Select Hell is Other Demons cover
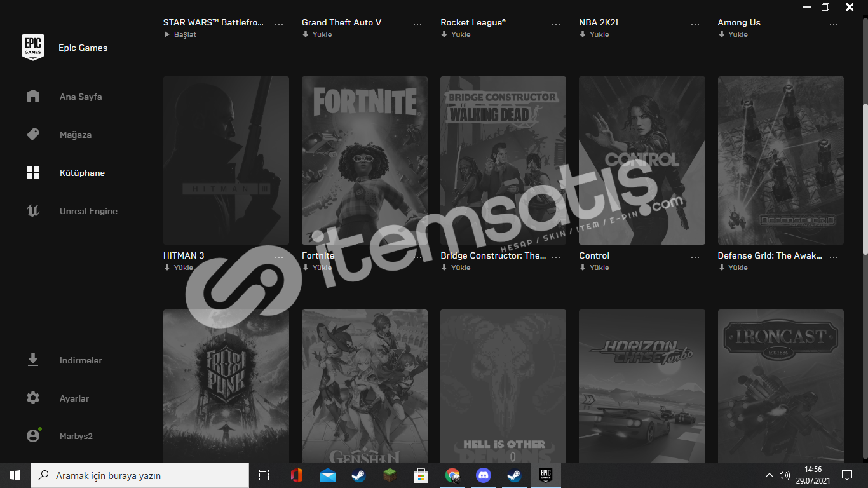 point(503,386)
